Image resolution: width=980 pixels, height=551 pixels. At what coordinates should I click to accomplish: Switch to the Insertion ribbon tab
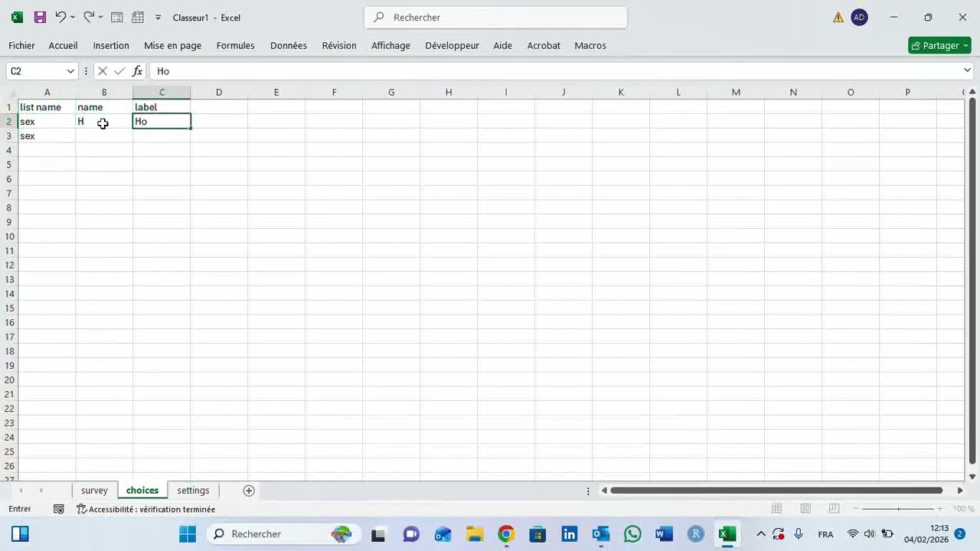111,45
